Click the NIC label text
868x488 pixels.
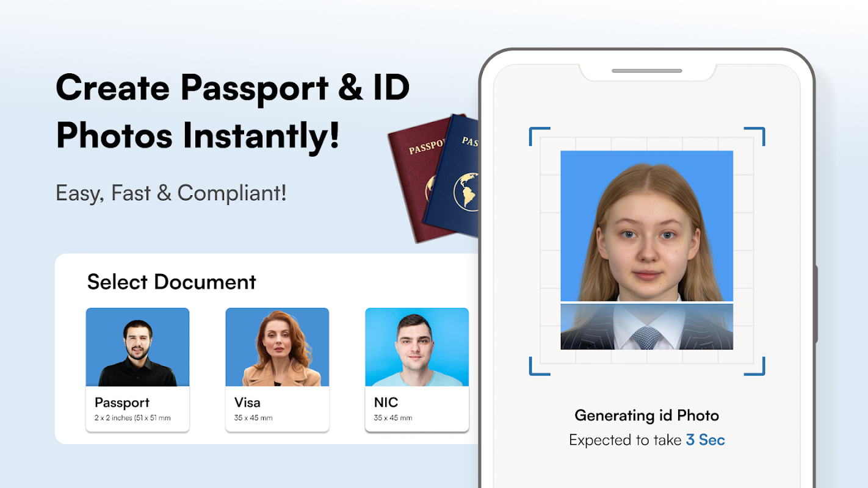click(386, 403)
